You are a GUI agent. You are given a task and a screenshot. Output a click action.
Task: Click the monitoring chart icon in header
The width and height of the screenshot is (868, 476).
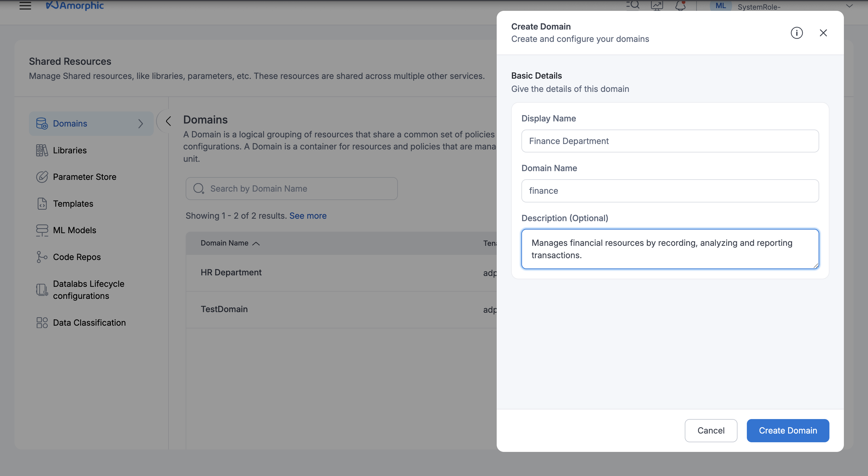(x=657, y=6)
